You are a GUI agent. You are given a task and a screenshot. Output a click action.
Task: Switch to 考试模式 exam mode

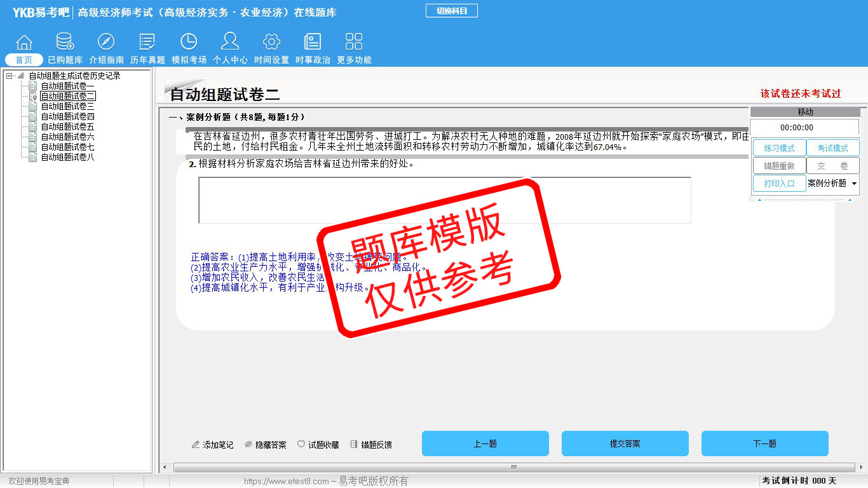pyautogui.click(x=832, y=148)
